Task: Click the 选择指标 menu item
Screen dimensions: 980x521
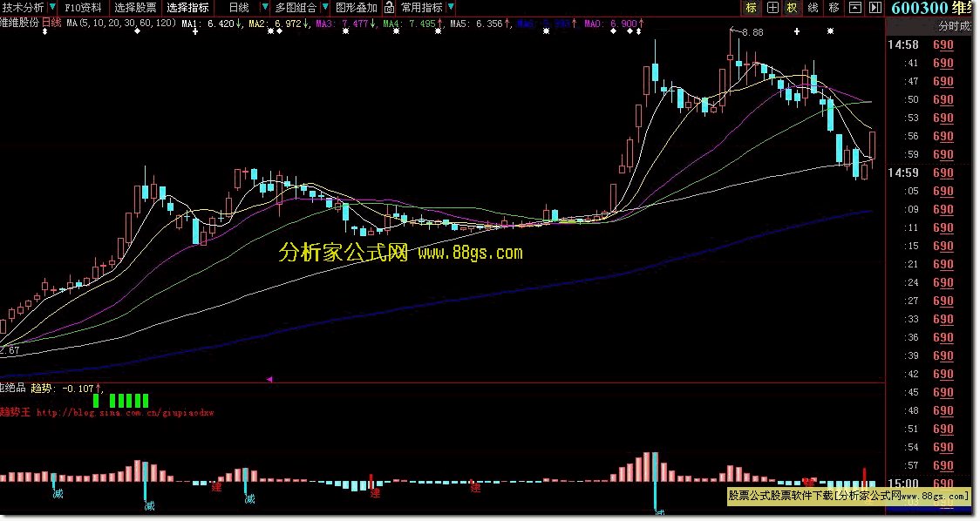Action: pyautogui.click(x=187, y=8)
